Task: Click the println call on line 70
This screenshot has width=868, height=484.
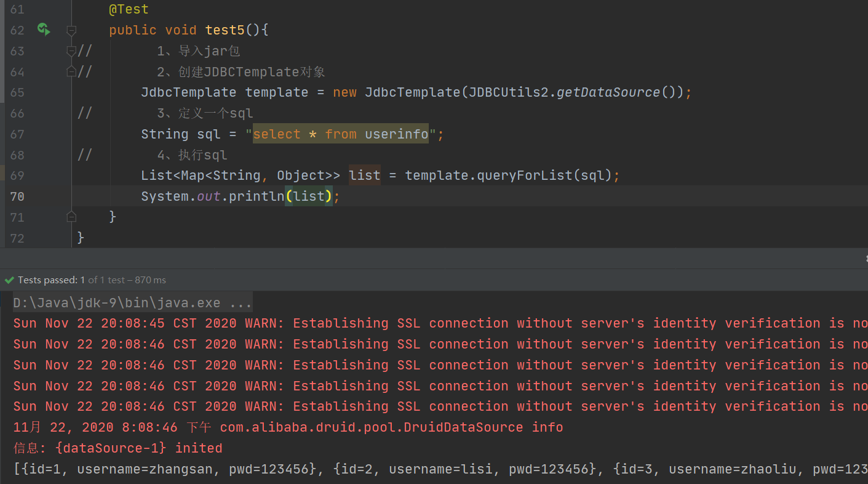Action: pos(257,196)
